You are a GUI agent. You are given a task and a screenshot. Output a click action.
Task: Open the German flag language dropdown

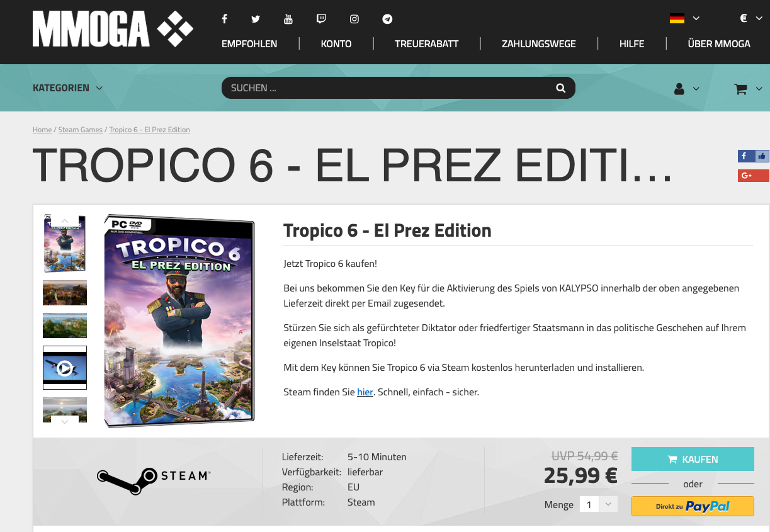pyautogui.click(x=684, y=18)
